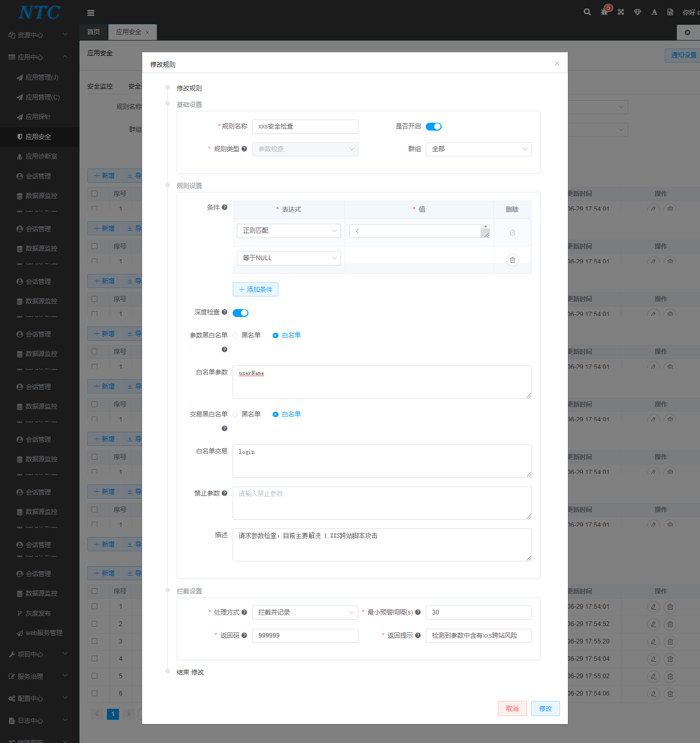Open 应用探针 in sidebar
700x743 pixels.
[39, 117]
